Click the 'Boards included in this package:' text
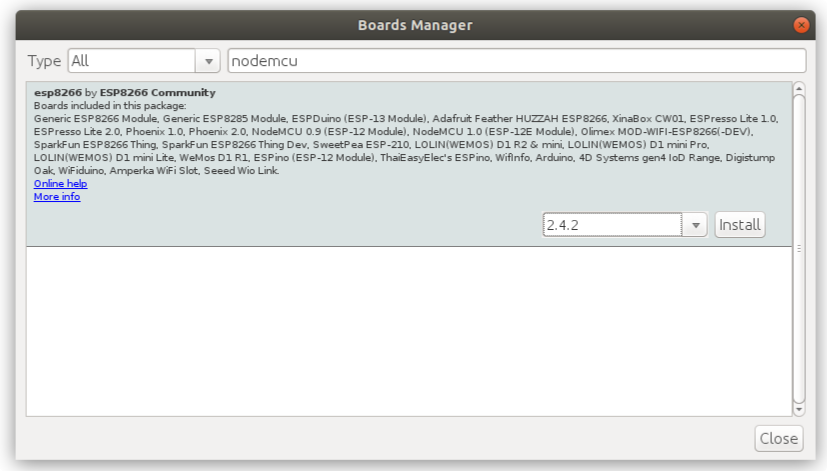This screenshot has width=827, height=471. 110,105
